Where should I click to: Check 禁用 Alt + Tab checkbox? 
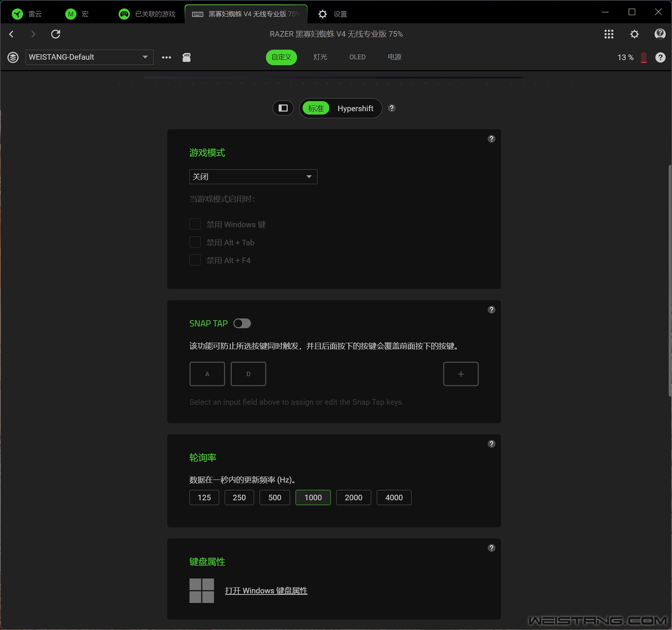tap(195, 242)
